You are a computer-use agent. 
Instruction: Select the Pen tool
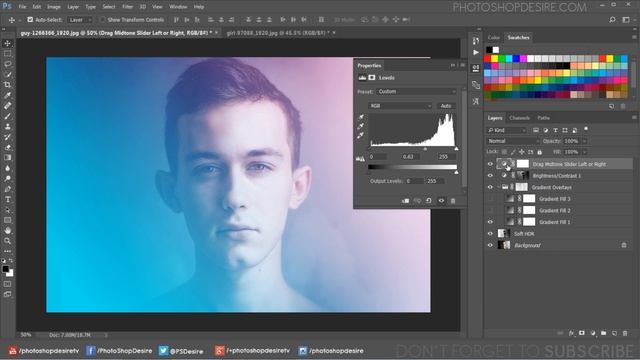[7, 189]
